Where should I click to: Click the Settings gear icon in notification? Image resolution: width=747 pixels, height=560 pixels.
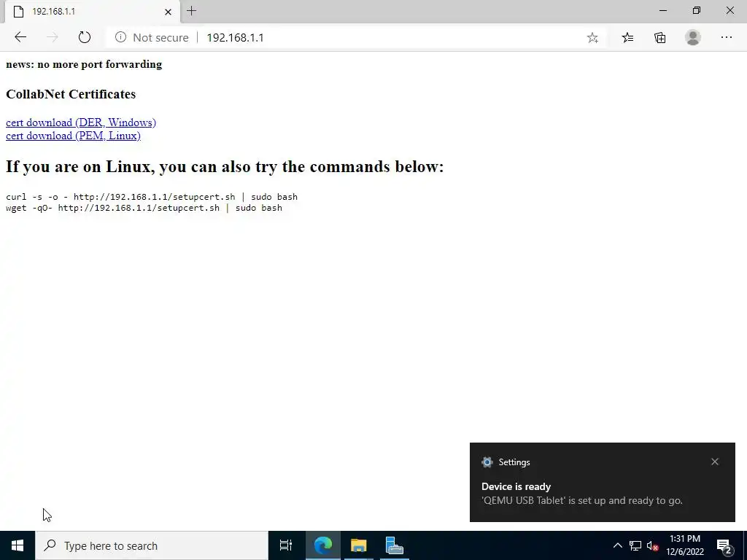pos(487,462)
